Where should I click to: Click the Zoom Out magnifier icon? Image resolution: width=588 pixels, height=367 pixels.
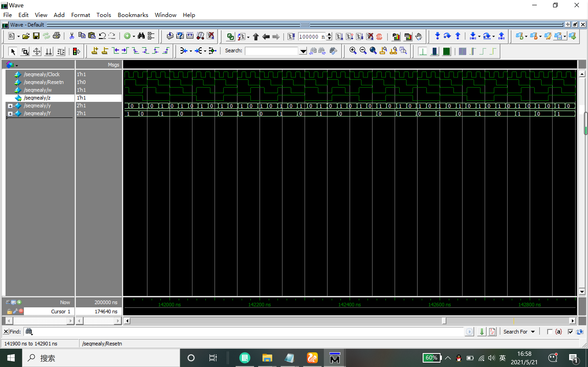tap(363, 51)
